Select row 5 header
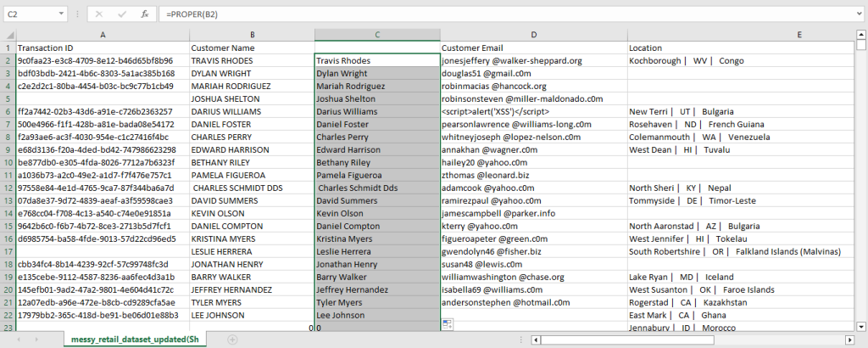868x348 pixels. [8, 98]
